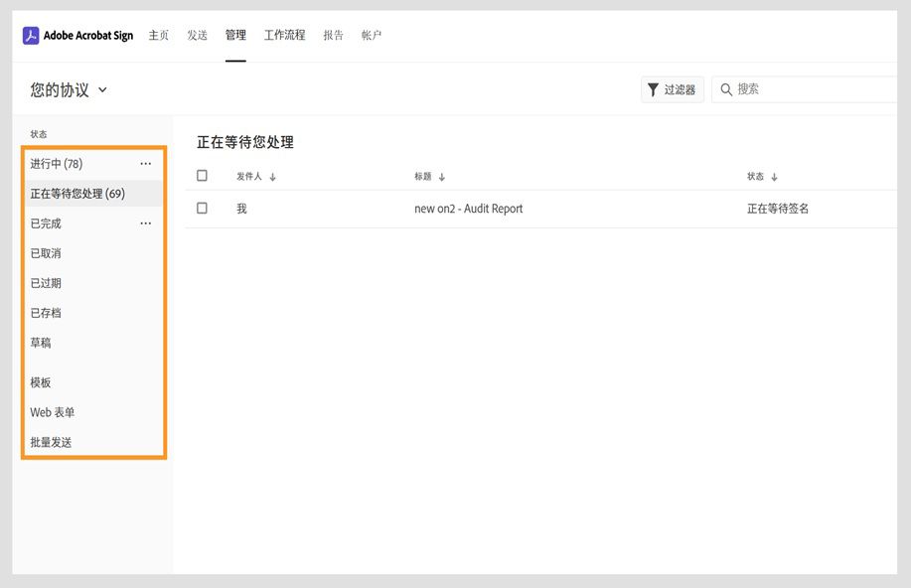
Task: Switch to the 工作流程 tab
Action: click(283, 34)
